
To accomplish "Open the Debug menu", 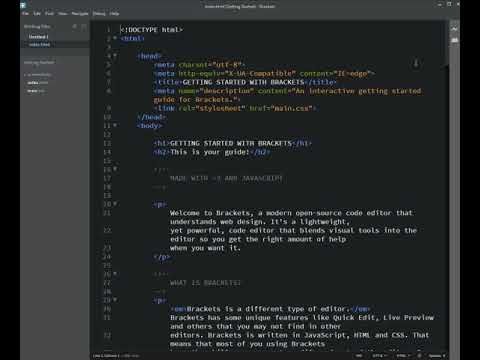I will [99, 14].
